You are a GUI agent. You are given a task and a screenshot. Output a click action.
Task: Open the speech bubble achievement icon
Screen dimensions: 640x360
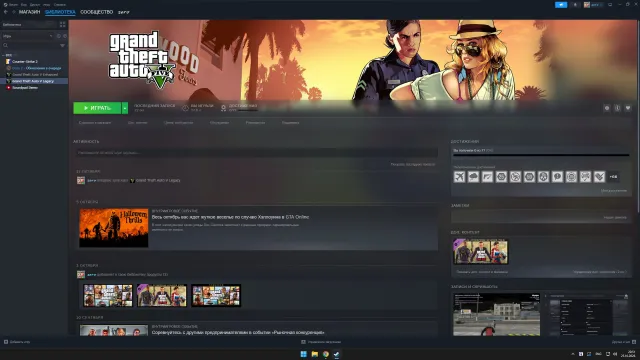[x=557, y=177]
